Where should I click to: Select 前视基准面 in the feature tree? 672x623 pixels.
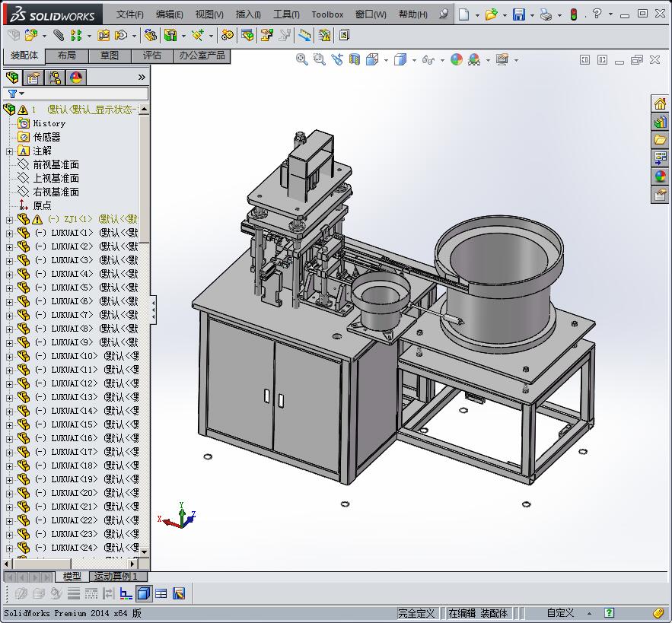56,165
